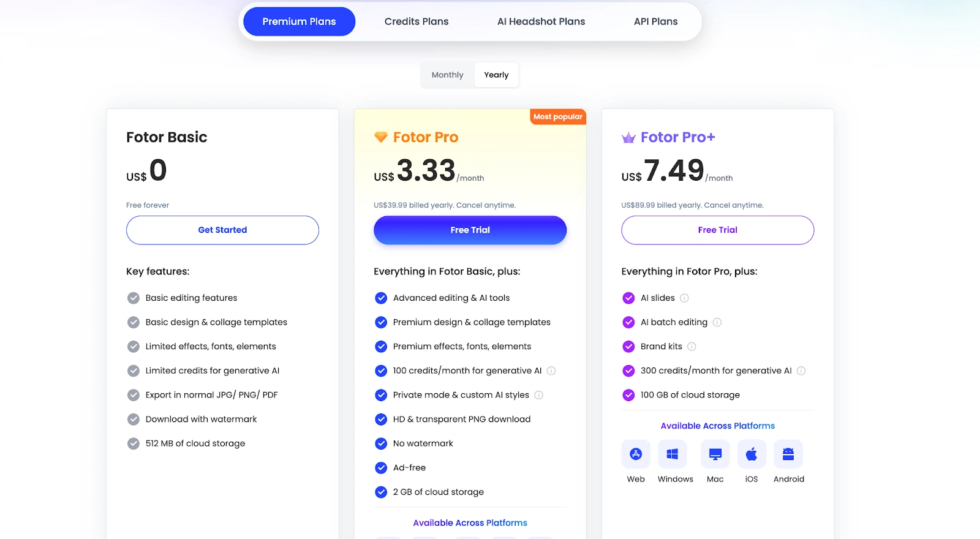Open AI Headshot Plans tab

(541, 21)
